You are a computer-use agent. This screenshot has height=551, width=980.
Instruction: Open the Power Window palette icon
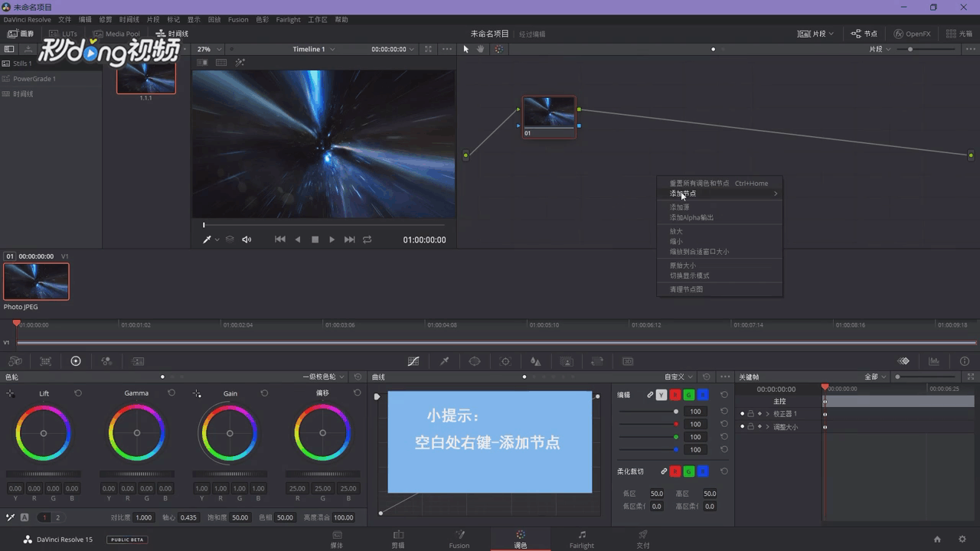pos(475,361)
